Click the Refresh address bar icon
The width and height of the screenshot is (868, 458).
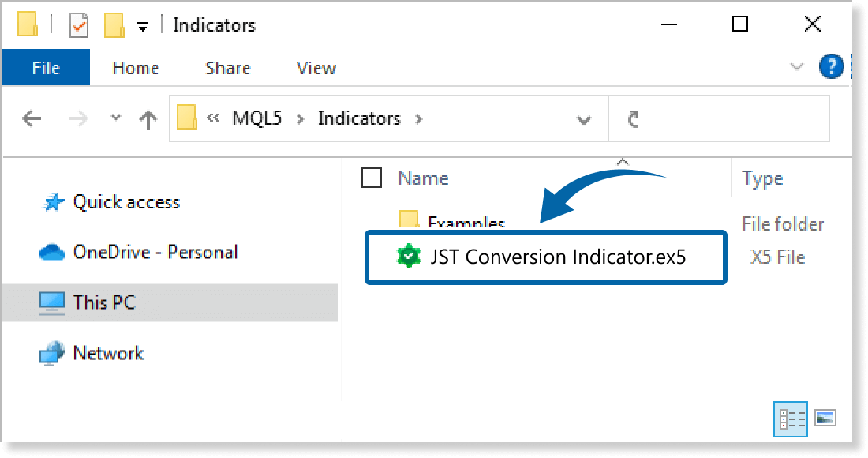click(632, 119)
